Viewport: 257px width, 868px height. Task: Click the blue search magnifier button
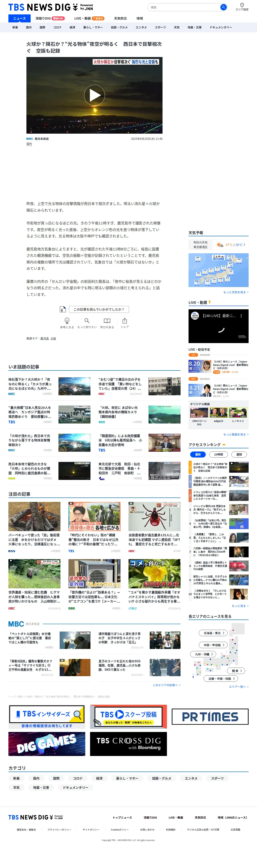(x=223, y=7)
